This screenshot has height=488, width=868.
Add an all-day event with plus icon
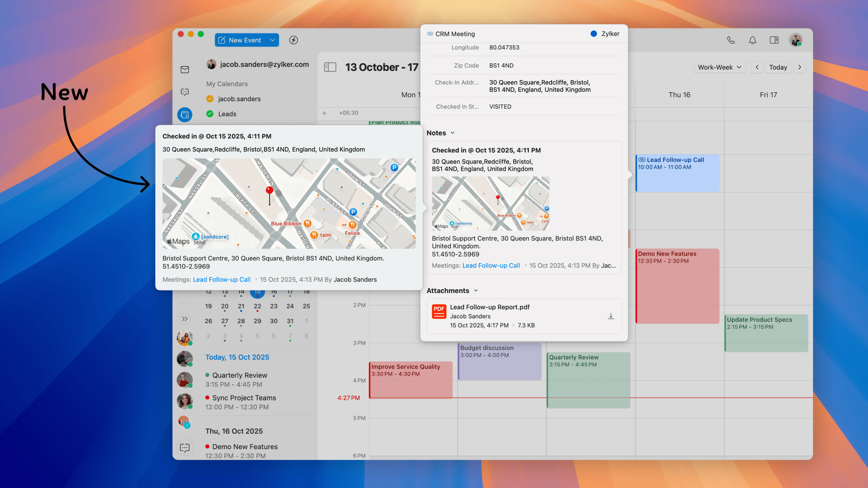324,113
